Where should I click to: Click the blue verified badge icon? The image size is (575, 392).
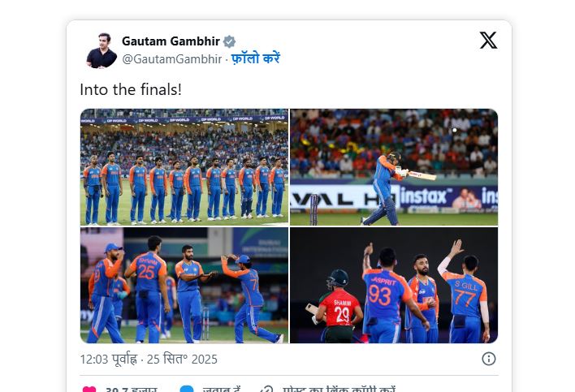pyautogui.click(x=230, y=41)
